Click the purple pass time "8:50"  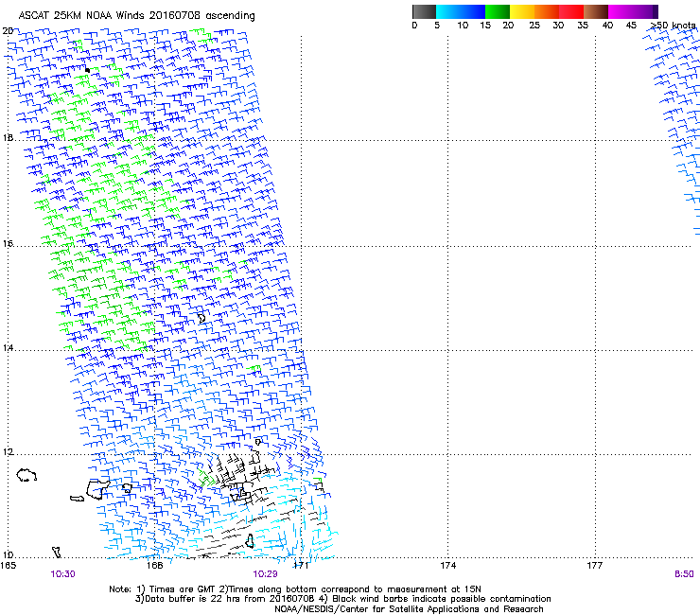click(x=684, y=574)
